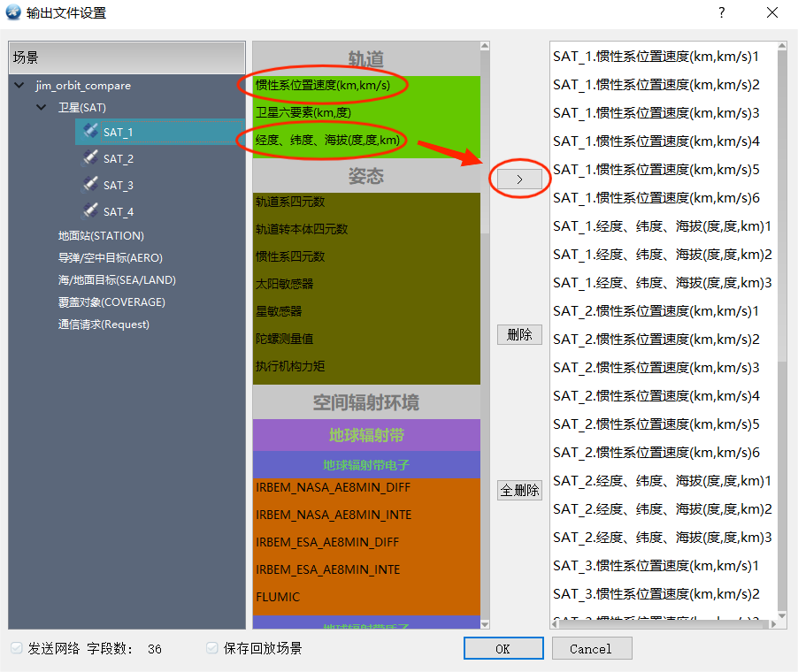
Task: Select 地面站(STATION) in scene tree
Action: click(101, 236)
